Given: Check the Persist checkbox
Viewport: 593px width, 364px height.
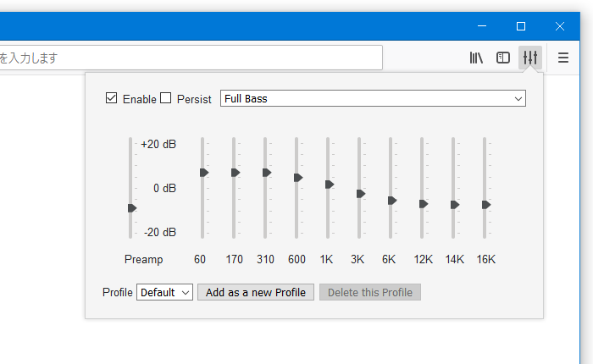Looking at the screenshot, I should [166, 98].
